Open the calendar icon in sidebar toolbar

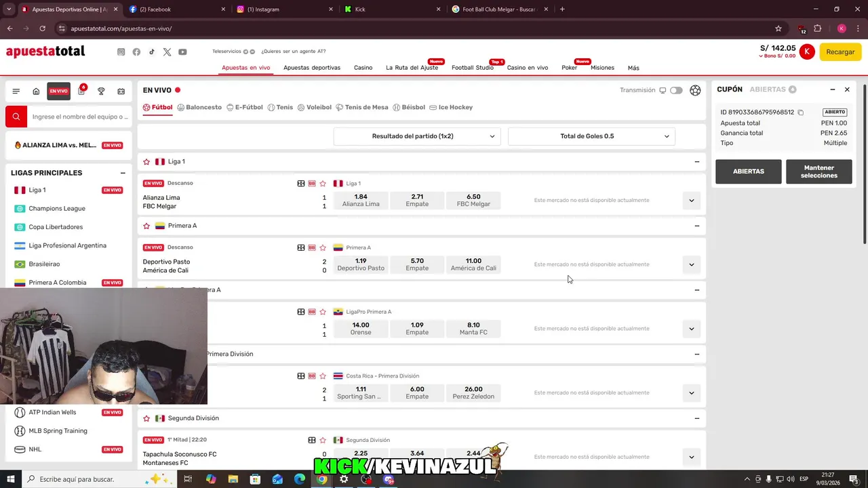pos(121,91)
